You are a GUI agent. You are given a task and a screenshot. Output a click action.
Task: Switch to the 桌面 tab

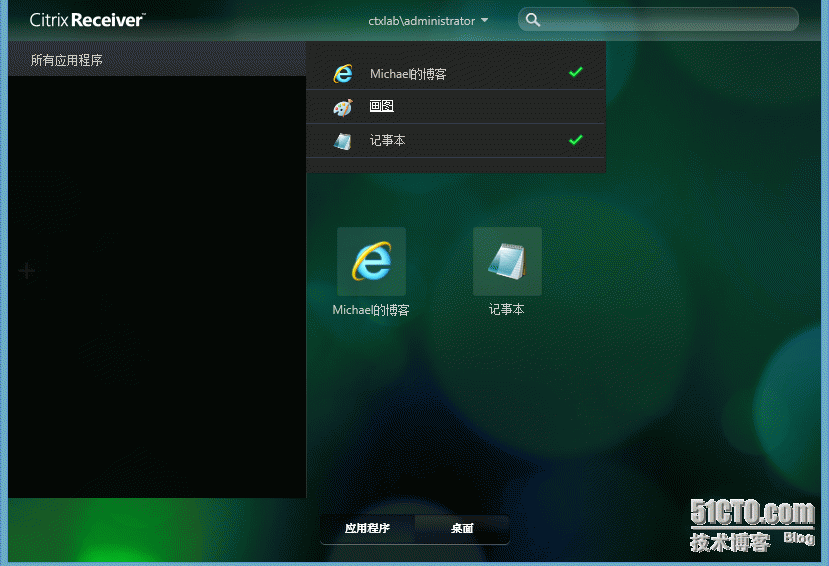pos(462,528)
